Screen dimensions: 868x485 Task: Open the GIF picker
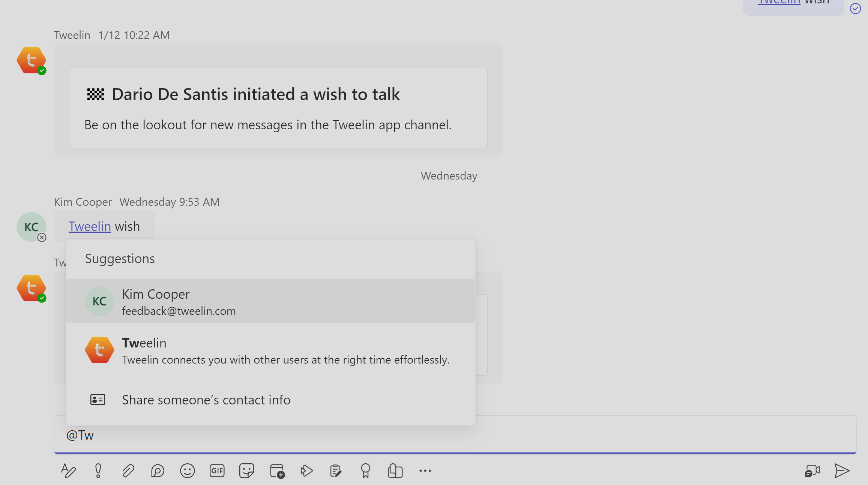(217, 471)
